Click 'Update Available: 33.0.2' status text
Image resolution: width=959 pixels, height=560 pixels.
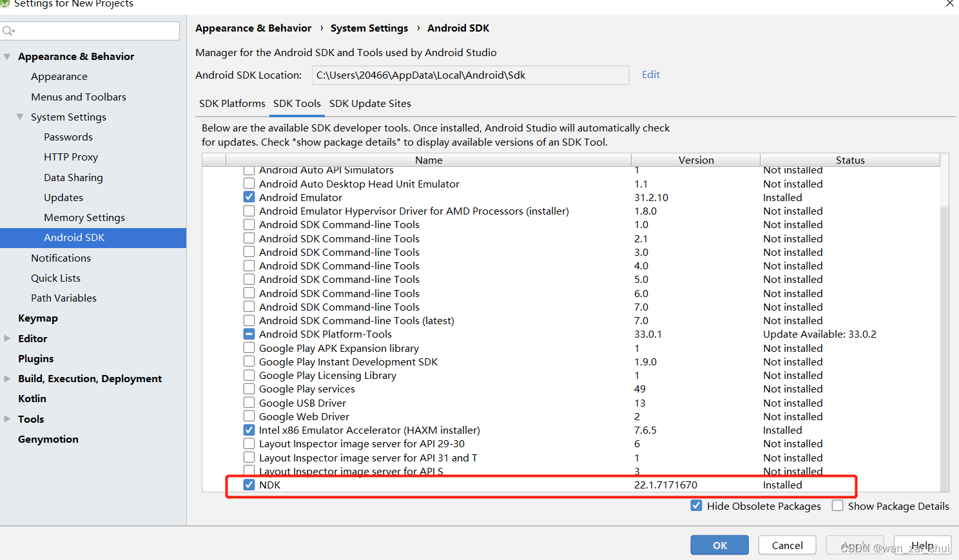(x=820, y=334)
